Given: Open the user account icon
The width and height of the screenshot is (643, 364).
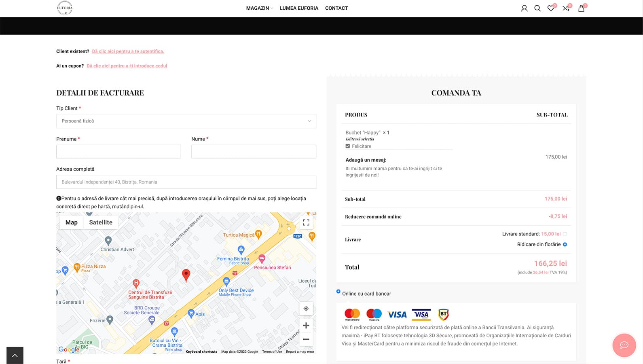Looking at the screenshot, I should [524, 8].
